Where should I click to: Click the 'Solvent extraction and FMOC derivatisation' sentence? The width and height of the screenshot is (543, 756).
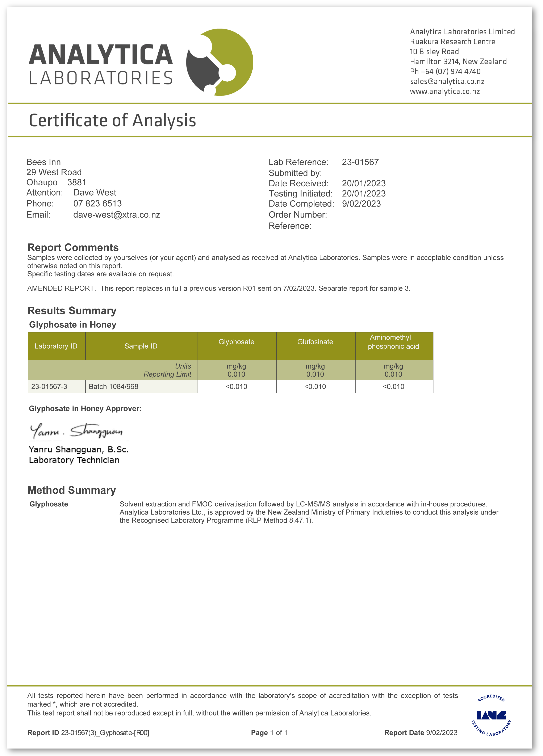point(303,504)
